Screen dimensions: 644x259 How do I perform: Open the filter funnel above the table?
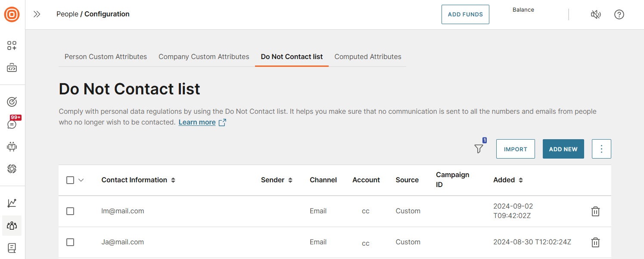click(x=479, y=148)
